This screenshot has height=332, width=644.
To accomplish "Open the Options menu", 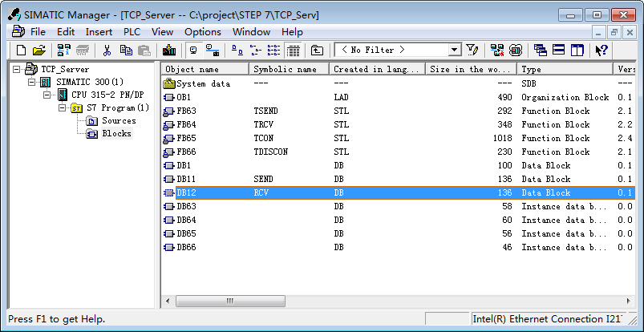I will pyautogui.click(x=203, y=32).
